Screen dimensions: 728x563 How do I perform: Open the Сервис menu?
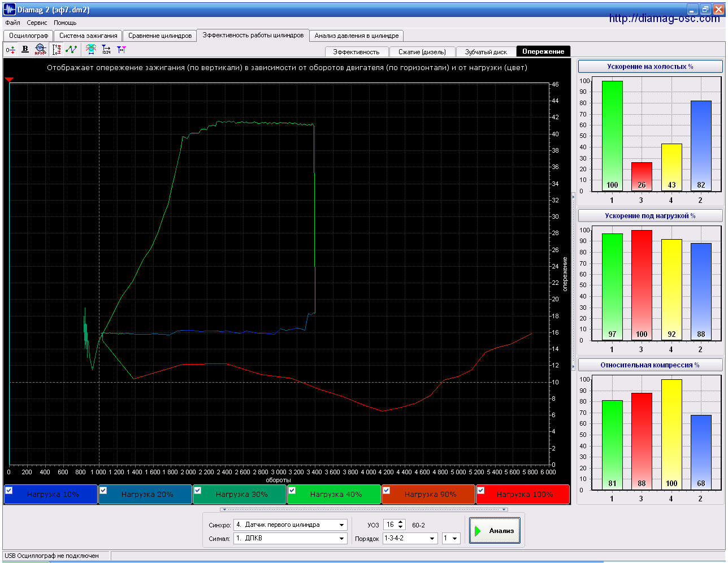[x=37, y=23]
